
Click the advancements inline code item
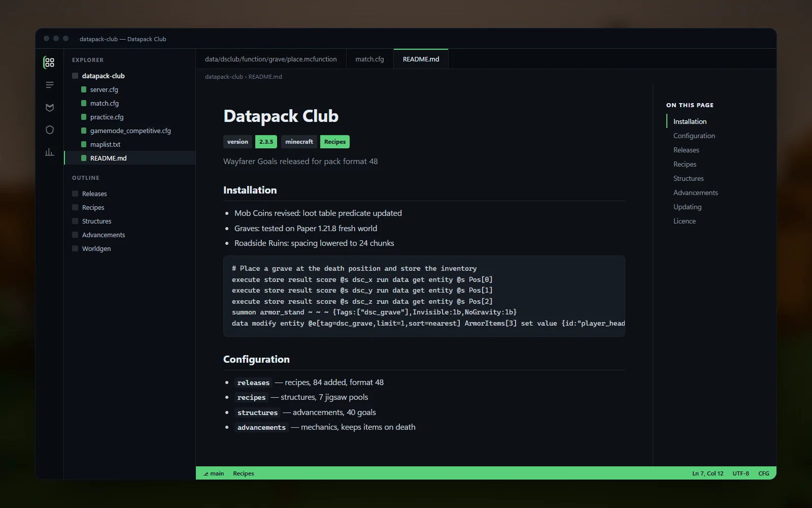[261, 427]
